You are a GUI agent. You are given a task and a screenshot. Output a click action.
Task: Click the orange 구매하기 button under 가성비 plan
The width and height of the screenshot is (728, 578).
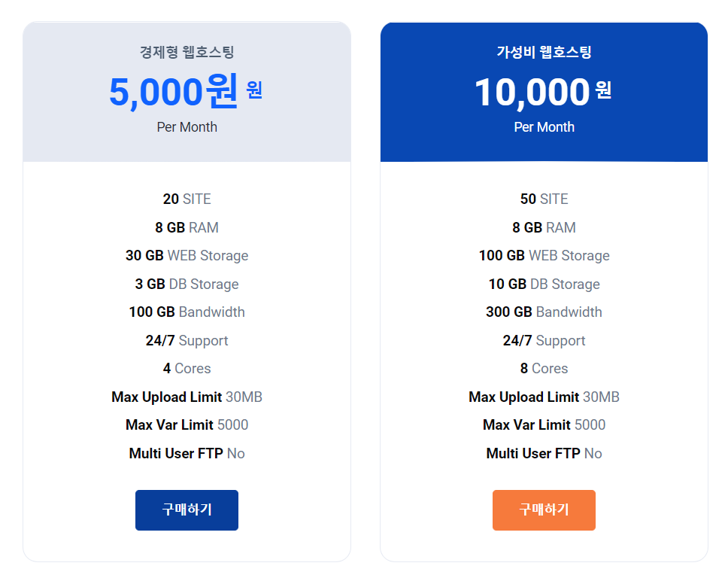[544, 510]
